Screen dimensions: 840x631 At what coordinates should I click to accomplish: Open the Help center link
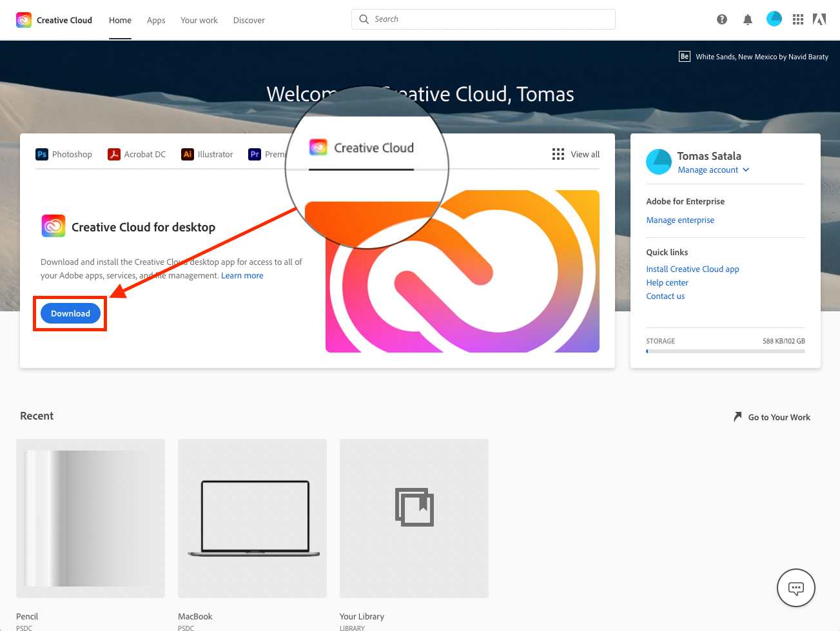(x=667, y=282)
